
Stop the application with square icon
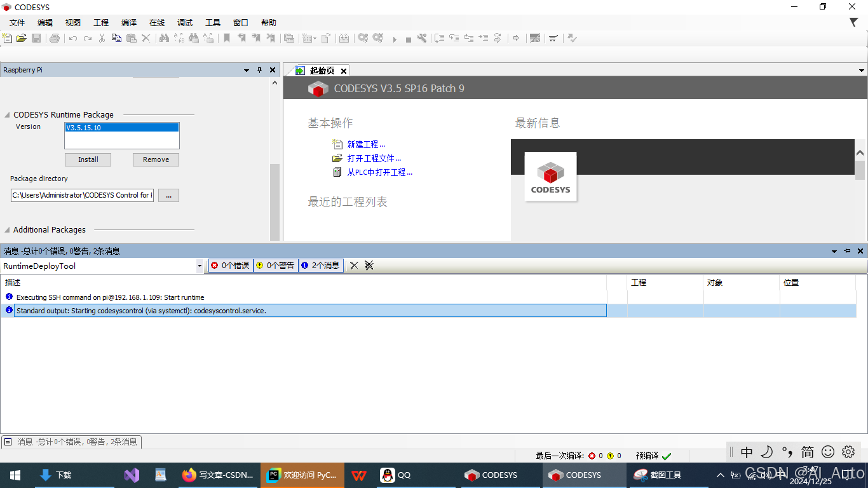pos(409,39)
